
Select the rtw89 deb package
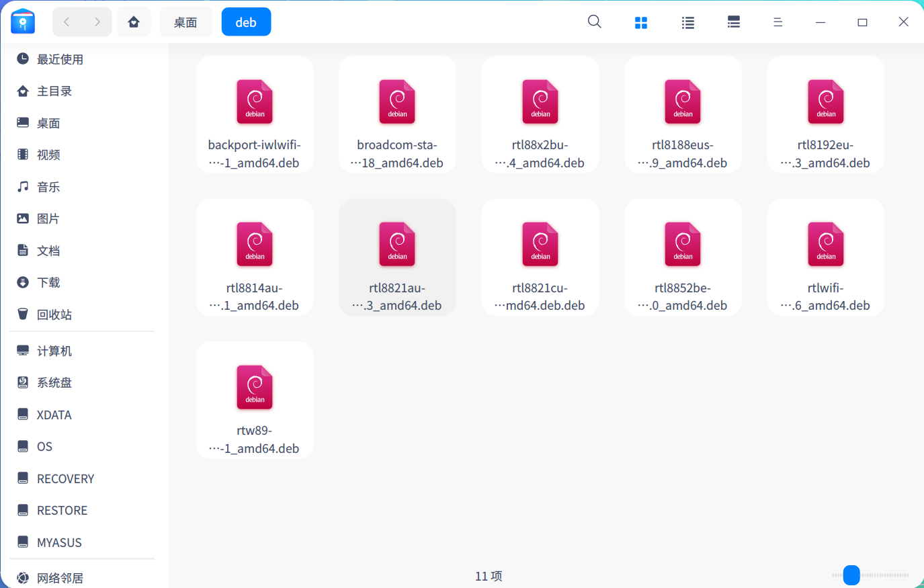254,399
